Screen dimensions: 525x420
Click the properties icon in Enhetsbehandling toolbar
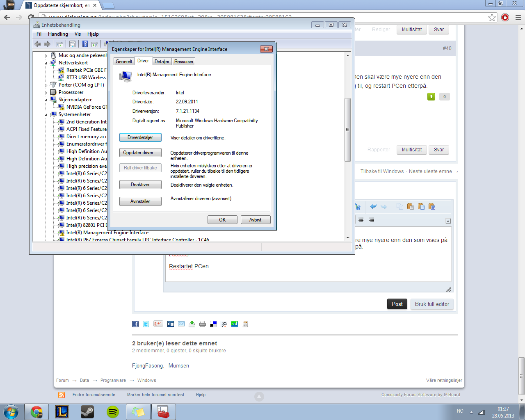(x=72, y=44)
